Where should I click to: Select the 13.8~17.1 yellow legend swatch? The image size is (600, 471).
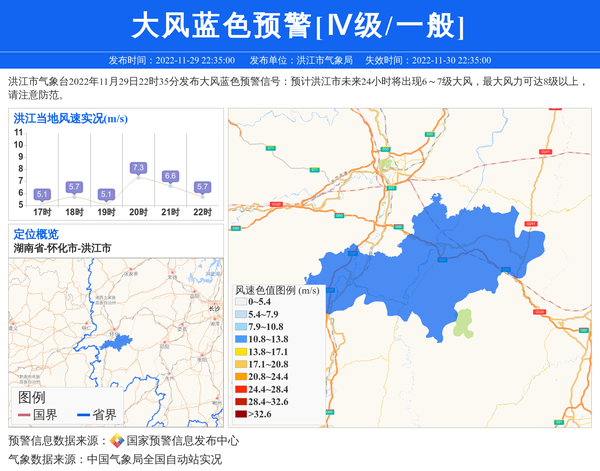click(x=241, y=353)
